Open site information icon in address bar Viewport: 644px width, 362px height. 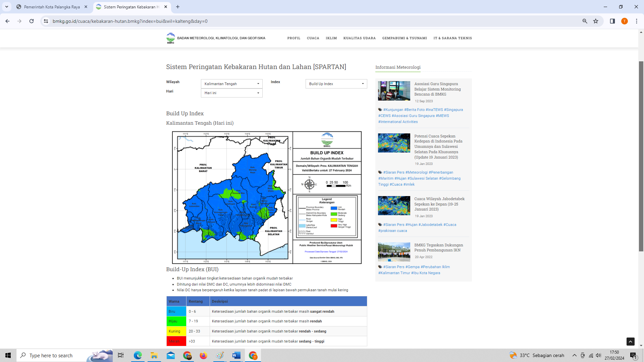(x=46, y=21)
